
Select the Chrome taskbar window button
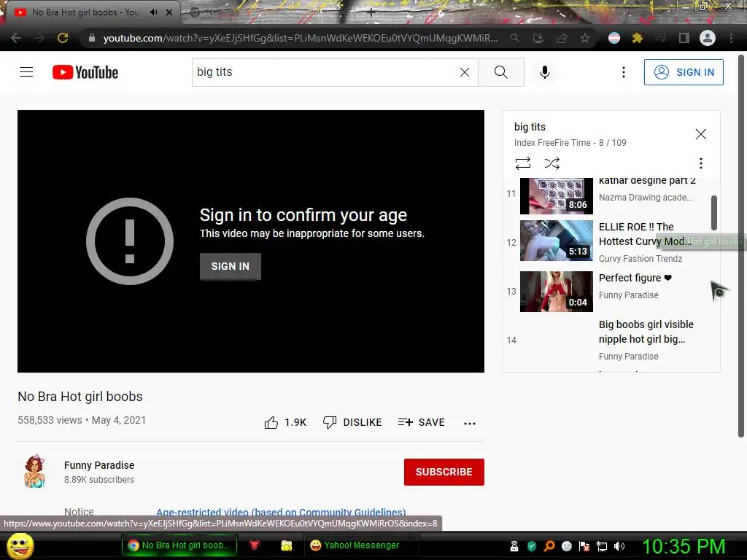click(179, 545)
